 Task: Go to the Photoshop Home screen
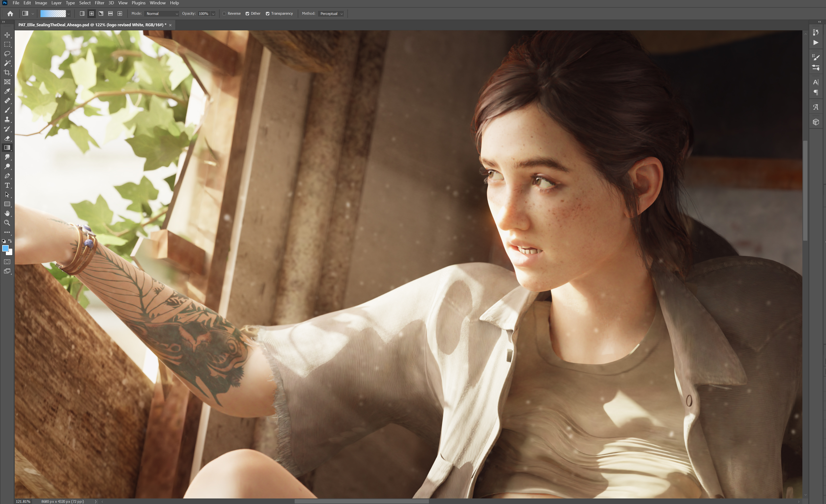pyautogui.click(x=10, y=14)
